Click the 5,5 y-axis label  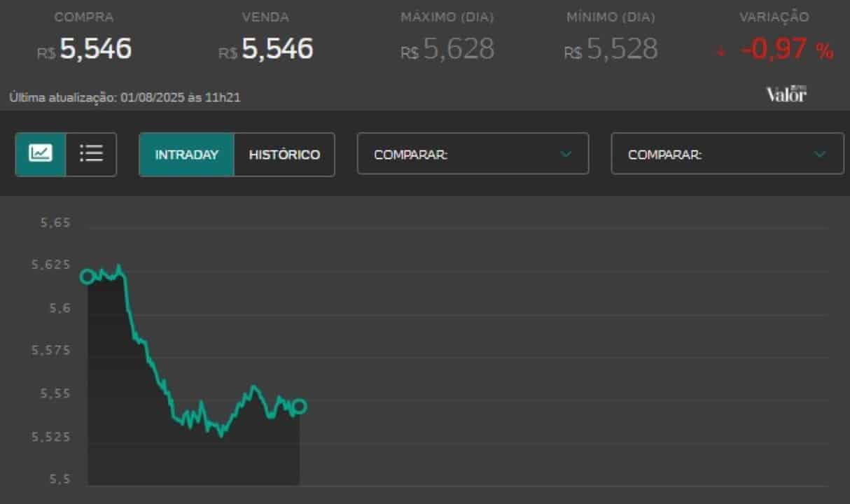[60, 479]
